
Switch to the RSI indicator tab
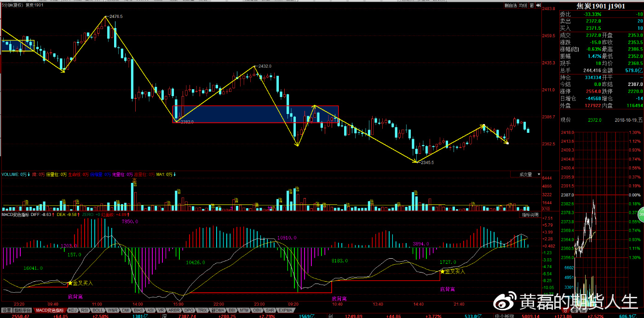(85, 310)
